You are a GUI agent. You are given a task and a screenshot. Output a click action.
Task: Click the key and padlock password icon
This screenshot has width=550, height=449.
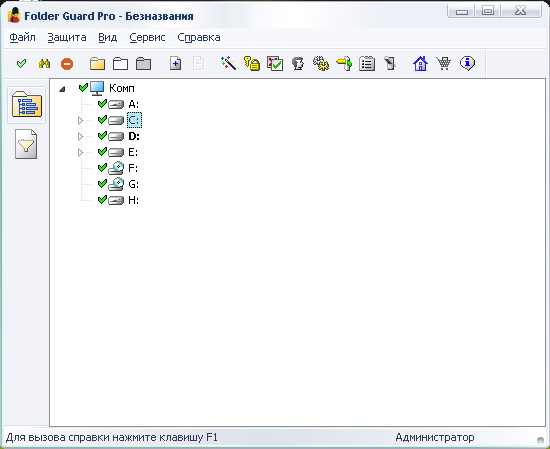tap(251, 63)
